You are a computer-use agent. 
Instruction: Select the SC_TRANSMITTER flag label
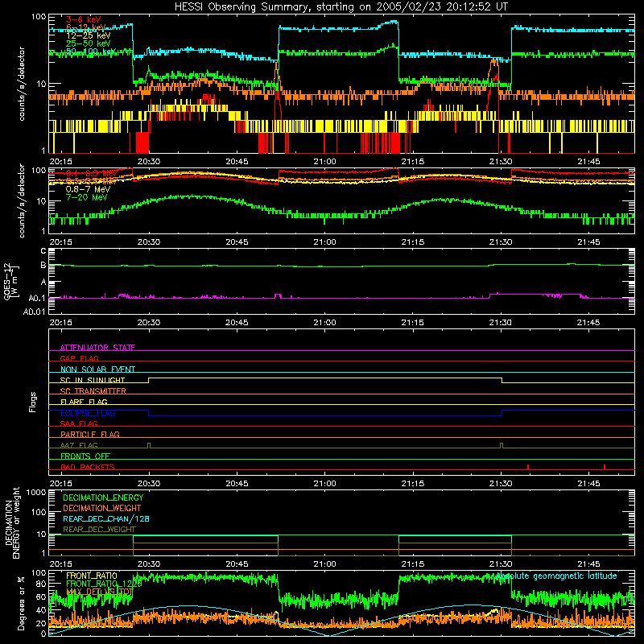click(93, 390)
